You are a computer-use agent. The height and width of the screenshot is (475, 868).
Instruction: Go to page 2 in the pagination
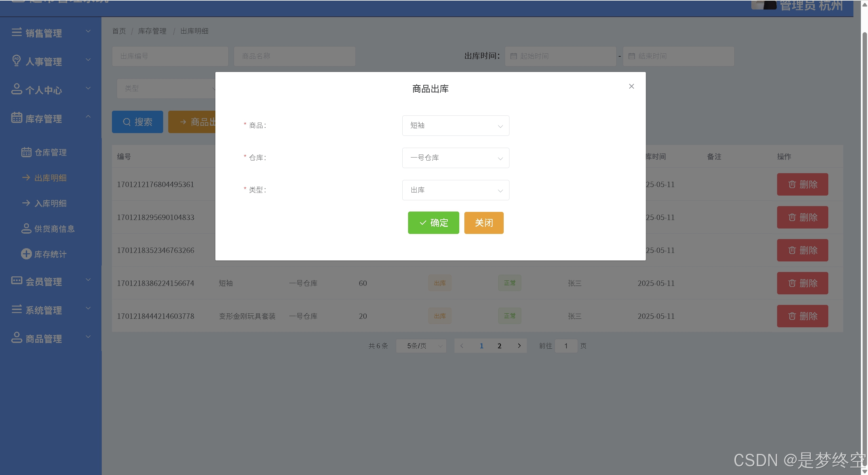499,346
